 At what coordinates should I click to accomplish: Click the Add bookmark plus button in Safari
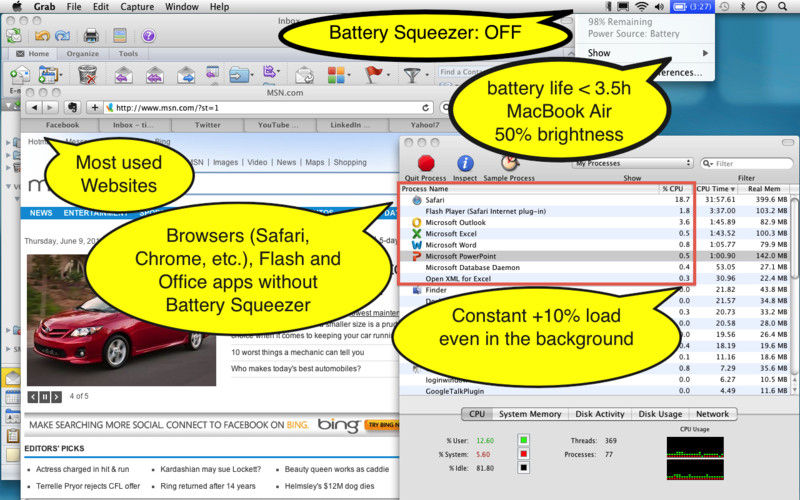point(94,108)
